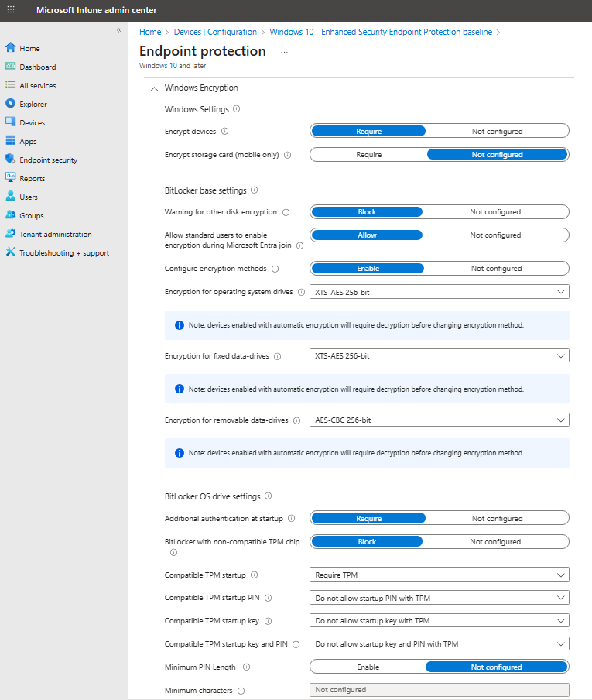Click the Tenant administration icon
The image size is (592, 700).
point(11,234)
